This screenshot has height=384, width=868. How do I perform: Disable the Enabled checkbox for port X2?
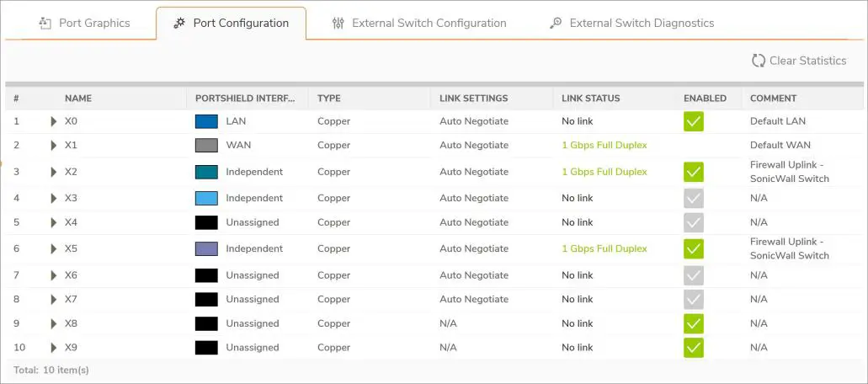pyautogui.click(x=694, y=172)
